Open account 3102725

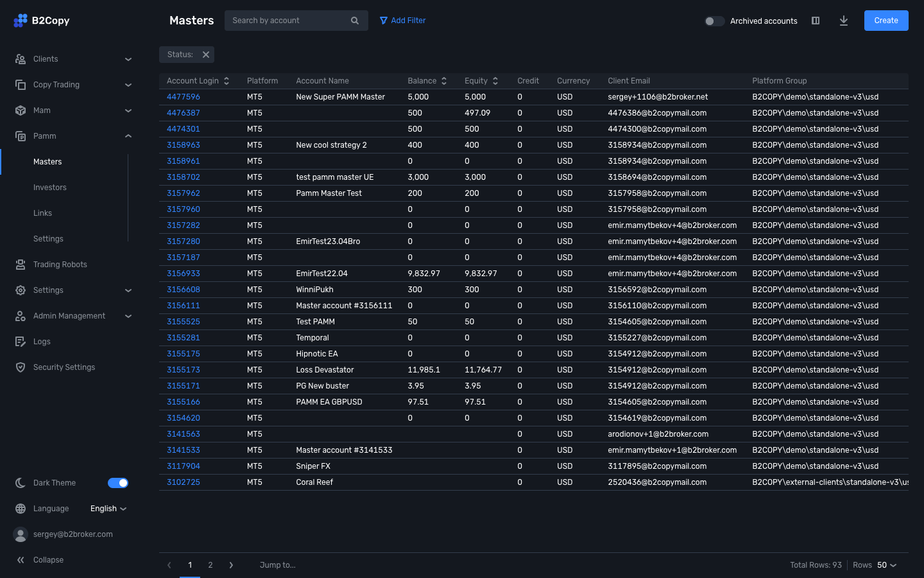184,482
